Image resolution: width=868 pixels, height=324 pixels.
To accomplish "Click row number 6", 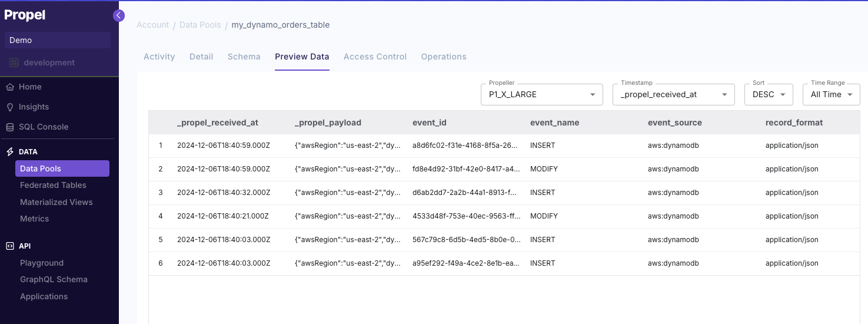I will click(161, 263).
